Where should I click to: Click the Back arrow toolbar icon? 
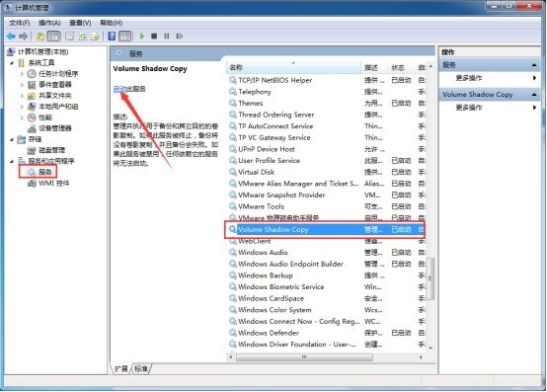coord(11,36)
